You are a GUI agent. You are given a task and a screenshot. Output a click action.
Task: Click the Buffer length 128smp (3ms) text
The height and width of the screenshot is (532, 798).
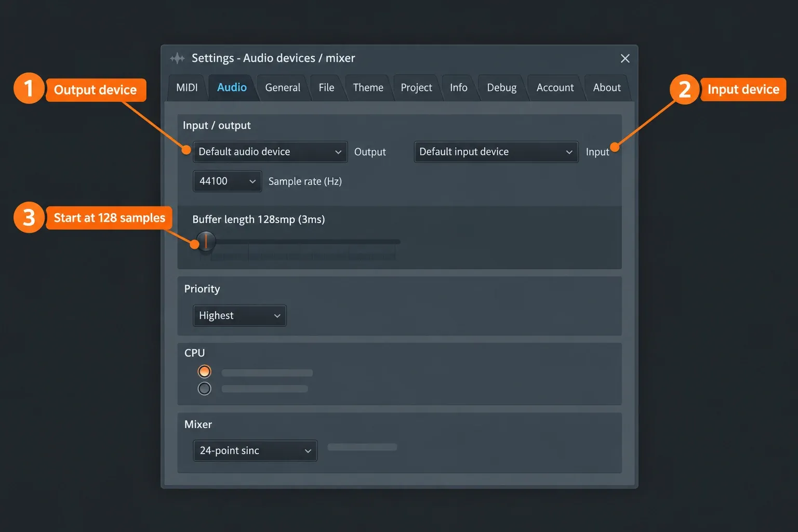259,219
